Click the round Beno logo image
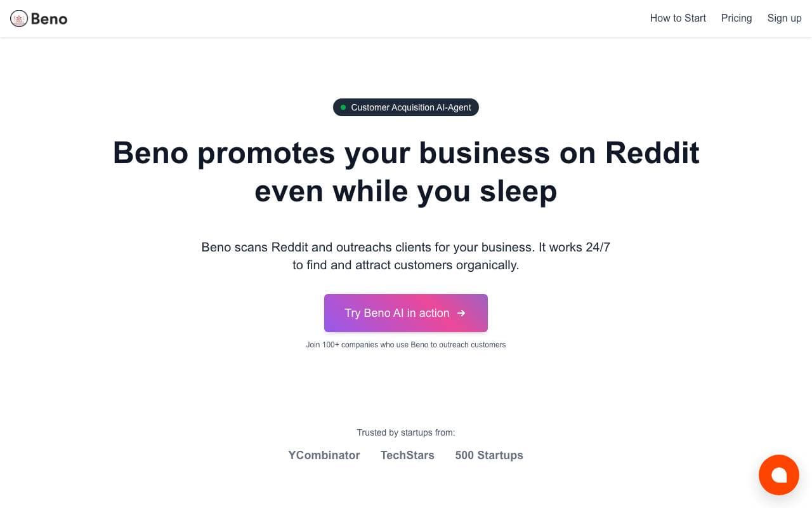This screenshot has width=812, height=508. click(x=19, y=18)
